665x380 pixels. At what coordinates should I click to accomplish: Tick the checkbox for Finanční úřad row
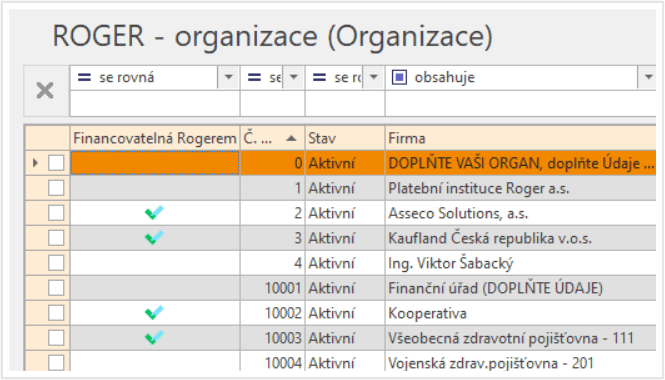[x=56, y=288]
